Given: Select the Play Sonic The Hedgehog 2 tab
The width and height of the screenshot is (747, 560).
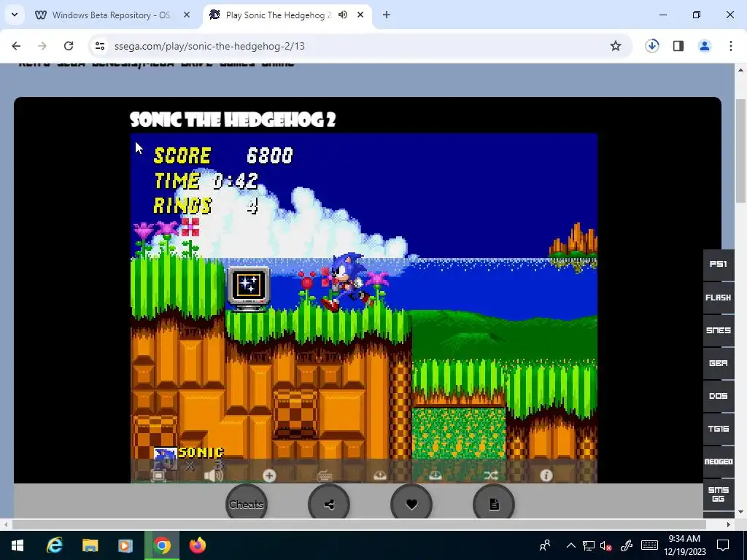Looking at the screenshot, I should pyautogui.click(x=278, y=15).
